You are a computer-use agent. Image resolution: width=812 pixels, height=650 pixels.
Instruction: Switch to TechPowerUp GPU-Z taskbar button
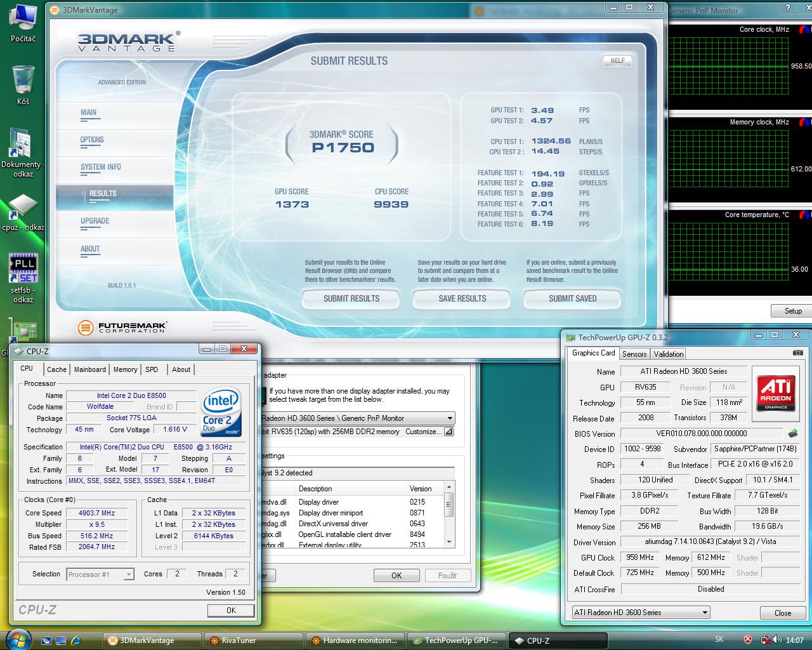click(455, 640)
